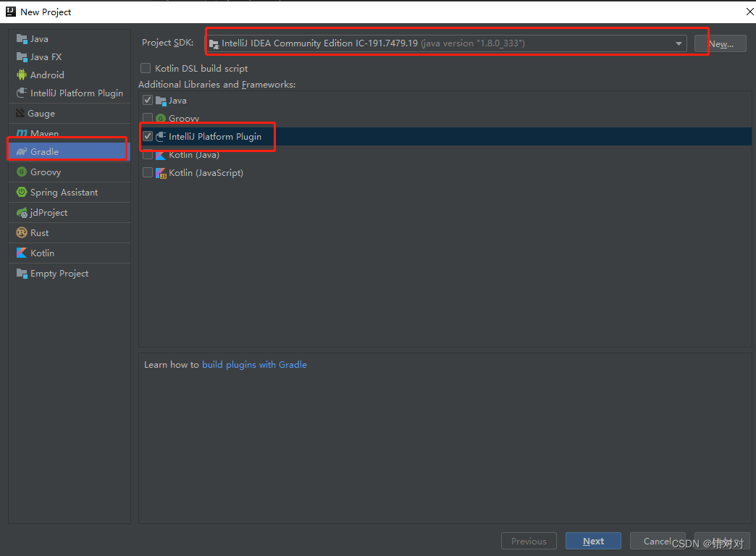Click the Groovy icon in frameworks list

pyautogui.click(x=161, y=118)
